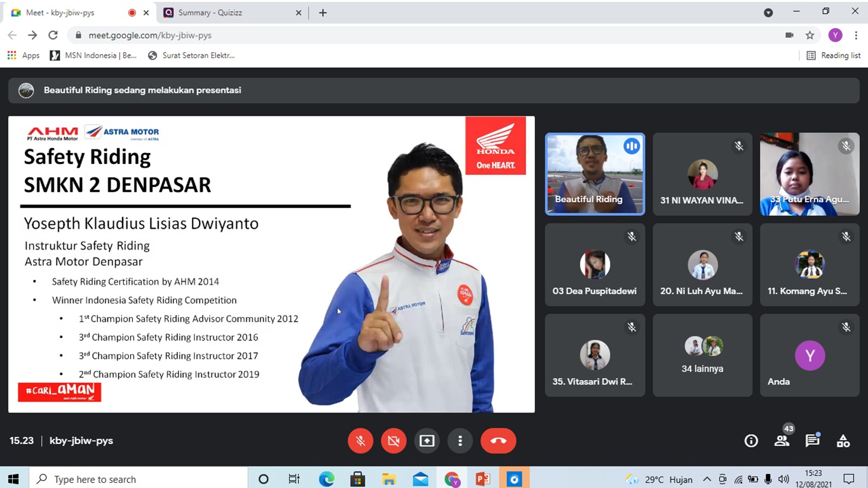Click the lock site info icon
This screenshot has width=868, height=488.
click(78, 36)
